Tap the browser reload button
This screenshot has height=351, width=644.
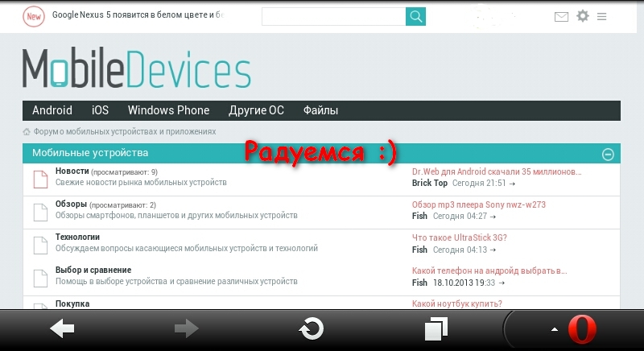312,328
